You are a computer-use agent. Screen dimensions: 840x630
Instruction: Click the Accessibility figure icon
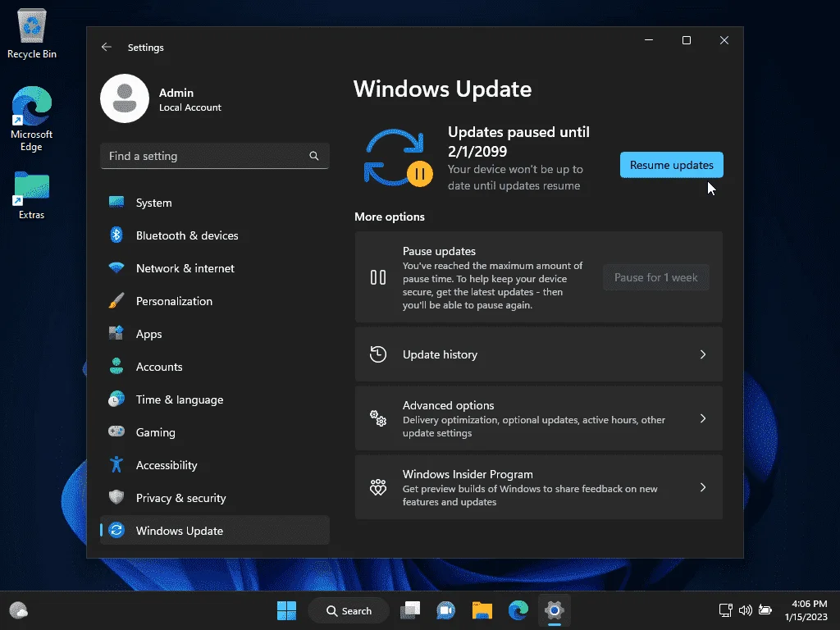[116, 464]
